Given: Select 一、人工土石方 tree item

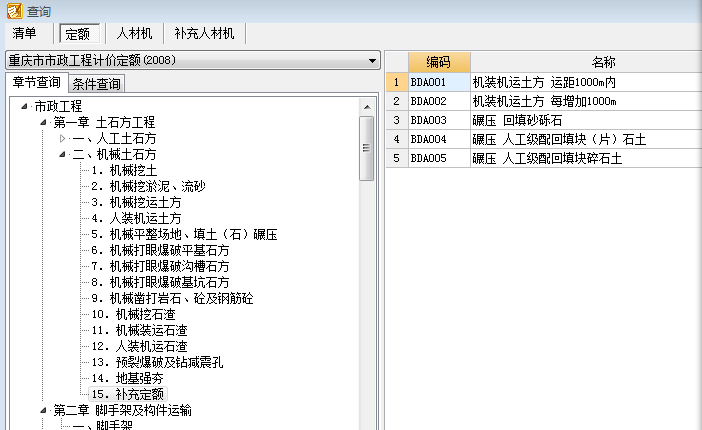Looking at the screenshot, I should (x=114, y=138).
